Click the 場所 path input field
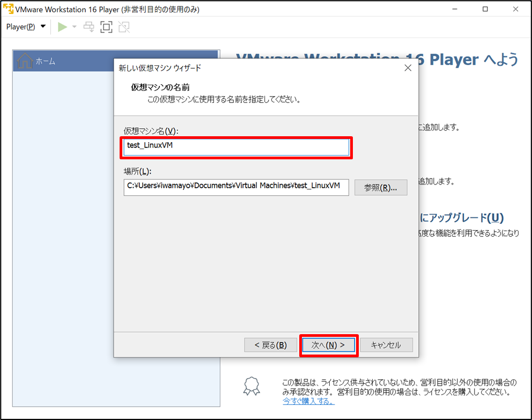The width and height of the screenshot is (532, 420). coord(236,187)
